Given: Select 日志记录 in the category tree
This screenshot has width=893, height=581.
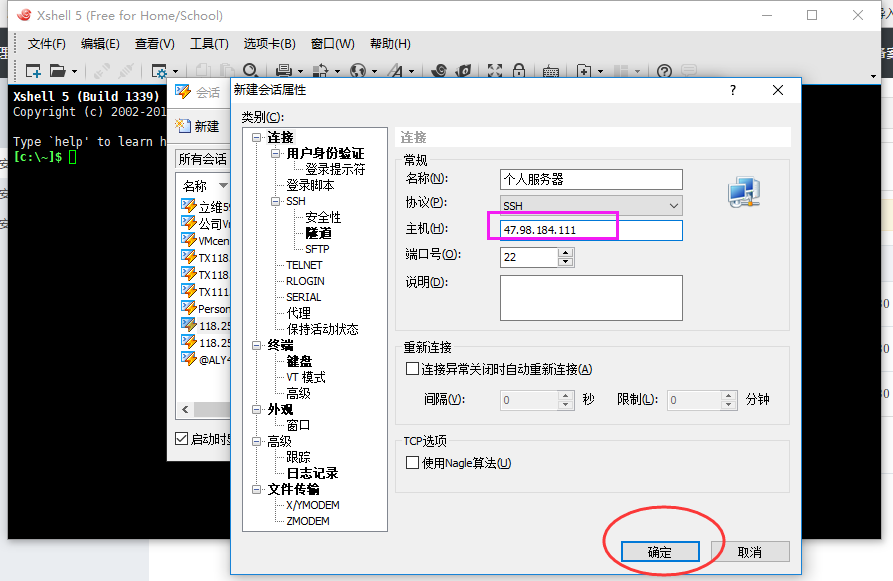Looking at the screenshot, I should (x=312, y=473).
